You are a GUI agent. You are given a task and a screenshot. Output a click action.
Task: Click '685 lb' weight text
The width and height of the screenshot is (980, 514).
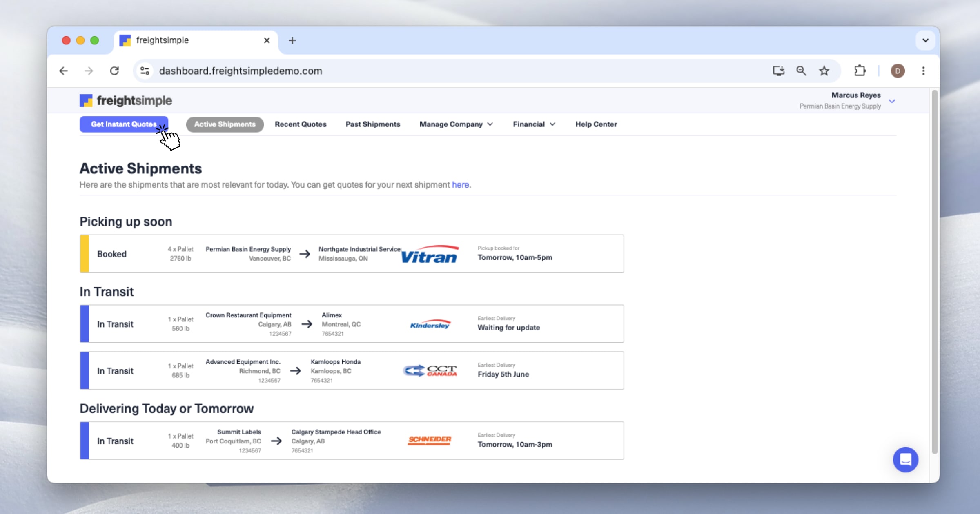coord(180,375)
